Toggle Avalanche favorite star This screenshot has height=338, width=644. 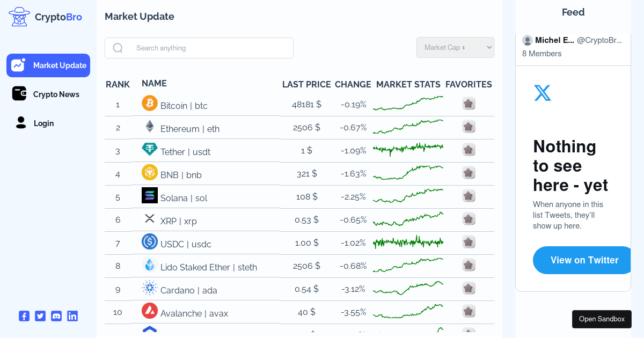click(x=469, y=311)
